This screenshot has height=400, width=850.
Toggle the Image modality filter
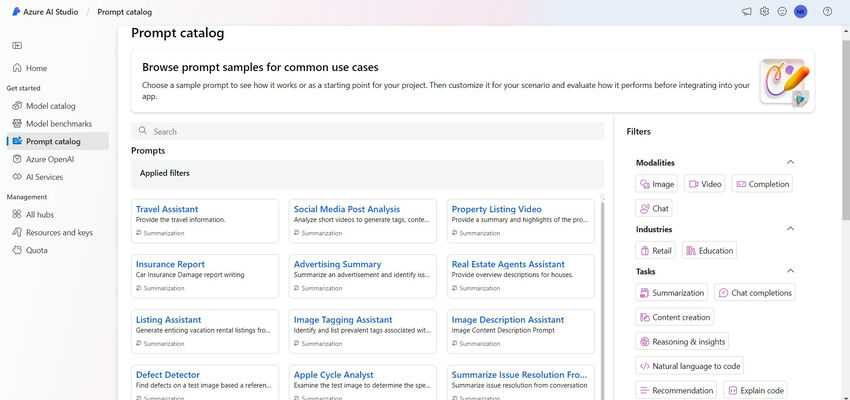[658, 184]
